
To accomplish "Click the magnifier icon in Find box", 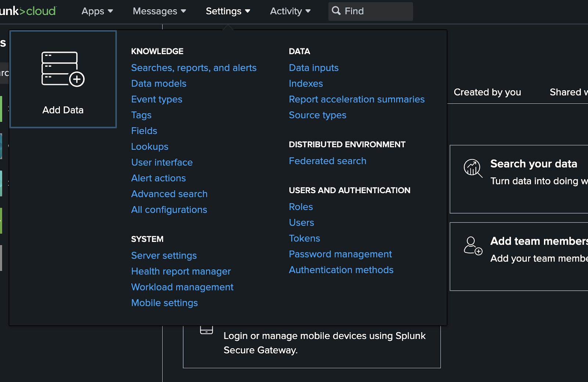I will 336,11.
